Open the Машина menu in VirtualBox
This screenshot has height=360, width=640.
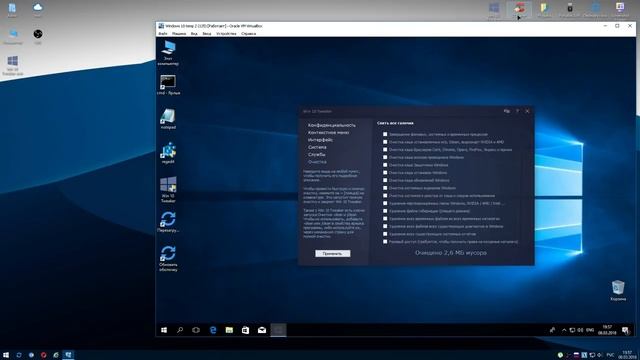pos(179,33)
